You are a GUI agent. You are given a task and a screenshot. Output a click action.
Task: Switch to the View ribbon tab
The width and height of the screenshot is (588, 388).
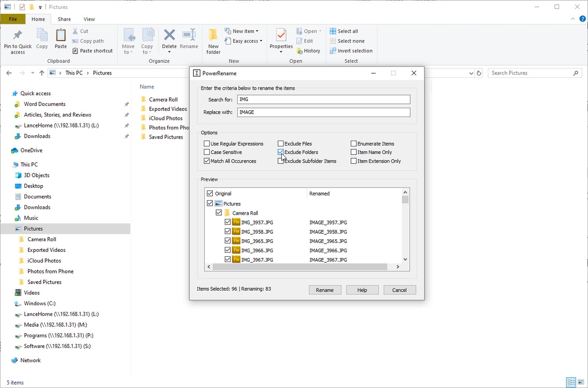(89, 19)
